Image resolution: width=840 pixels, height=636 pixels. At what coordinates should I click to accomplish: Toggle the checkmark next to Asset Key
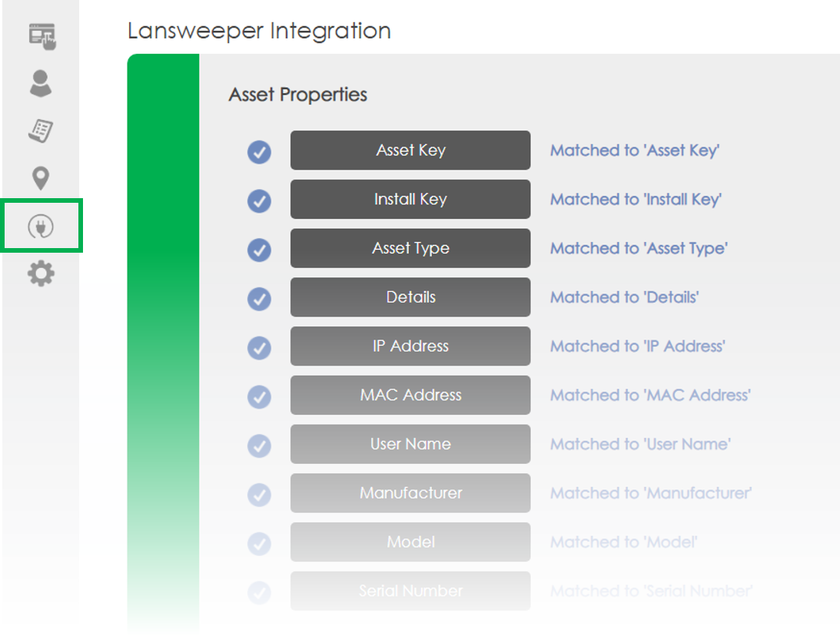click(x=259, y=152)
